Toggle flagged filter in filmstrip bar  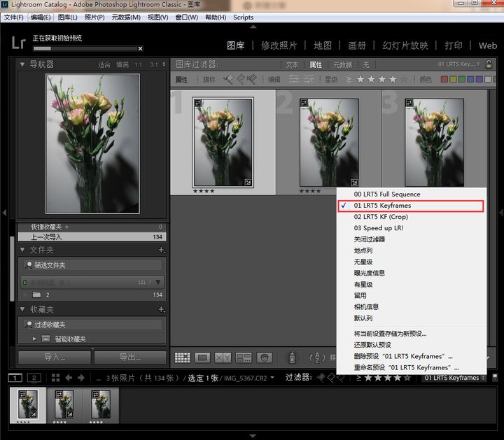321,378
